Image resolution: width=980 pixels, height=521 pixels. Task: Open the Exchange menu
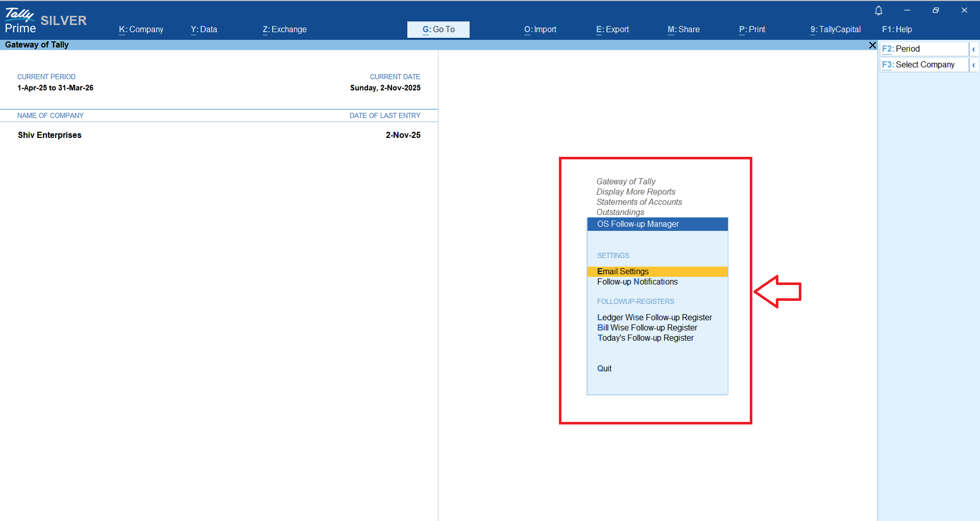click(x=284, y=30)
